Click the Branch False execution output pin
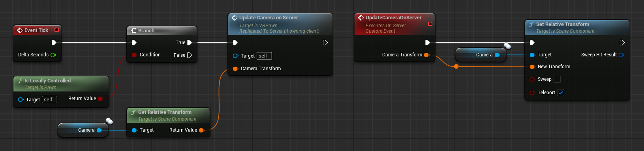This screenshot has width=644, height=151. (190, 55)
